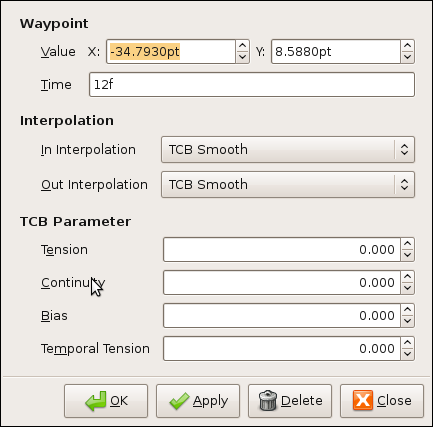Click the OK button with green arrow
433x427 pixels.
pyautogui.click(x=106, y=401)
